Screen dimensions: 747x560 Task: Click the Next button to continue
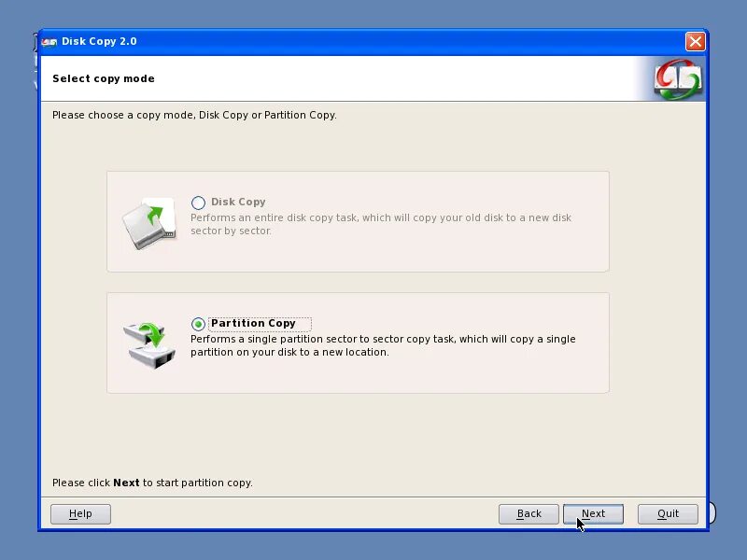[593, 514]
